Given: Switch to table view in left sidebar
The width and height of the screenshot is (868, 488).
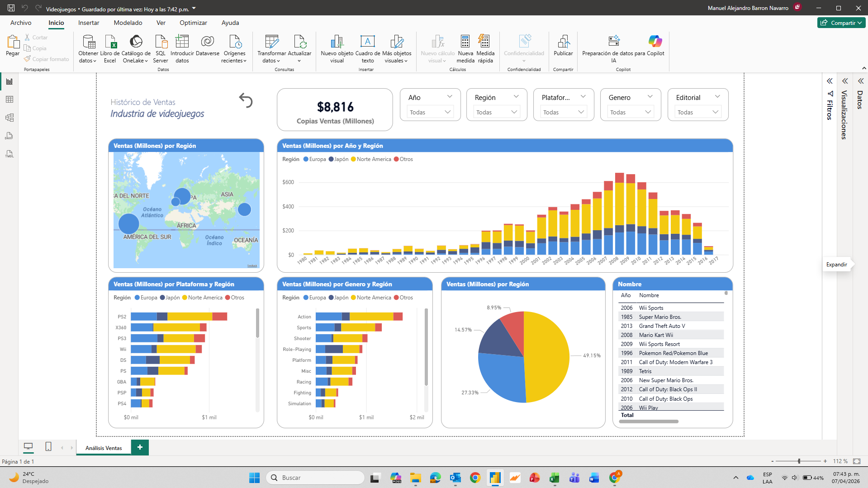Looking at the screenshot, I should coord(9,99).
